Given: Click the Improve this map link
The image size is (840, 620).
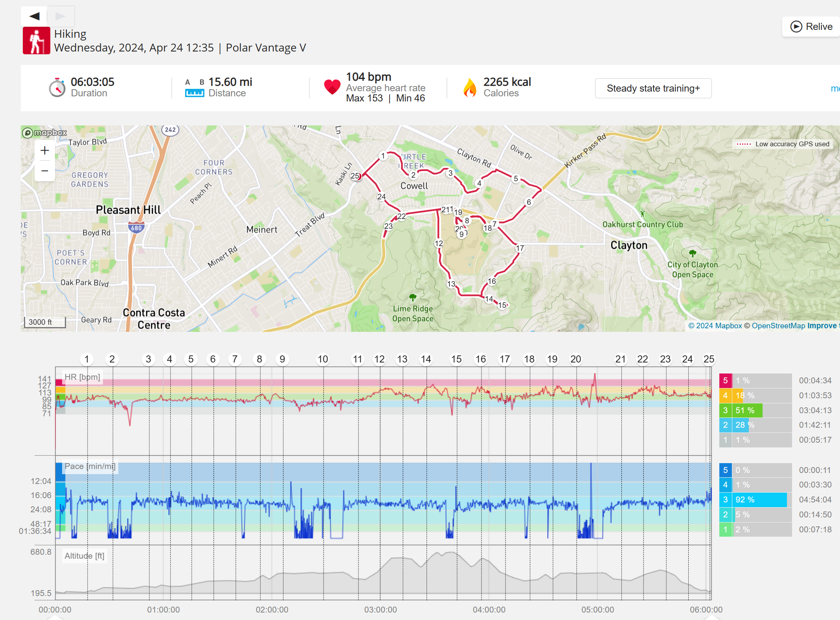Looking at the screenshot, I should [822, 326].
